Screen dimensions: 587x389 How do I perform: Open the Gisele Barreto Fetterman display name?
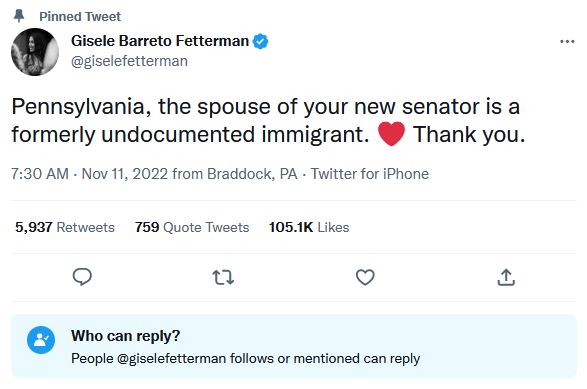[x=160, y=41]
